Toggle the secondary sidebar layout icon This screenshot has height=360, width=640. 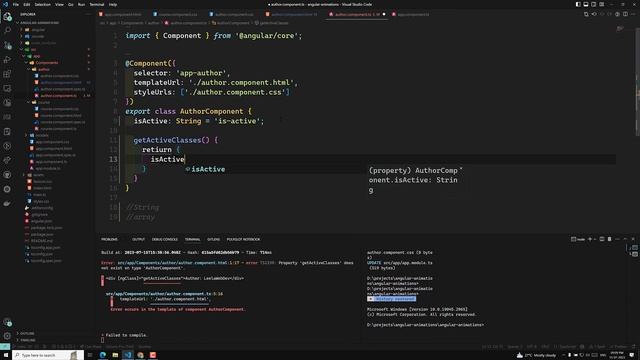593,4
